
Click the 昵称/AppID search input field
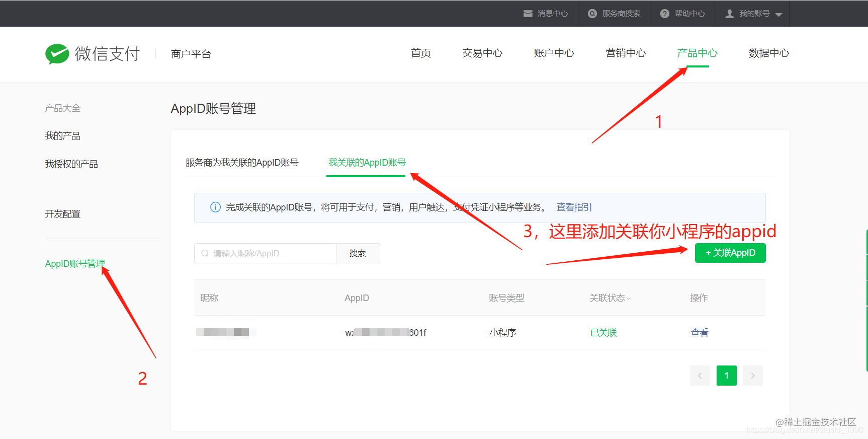point(265,253)
